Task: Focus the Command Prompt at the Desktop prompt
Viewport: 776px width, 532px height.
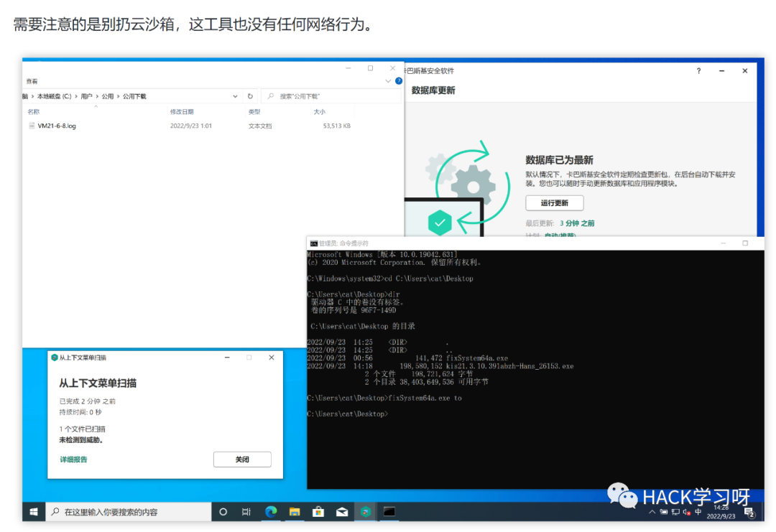Action: [348, 414]
